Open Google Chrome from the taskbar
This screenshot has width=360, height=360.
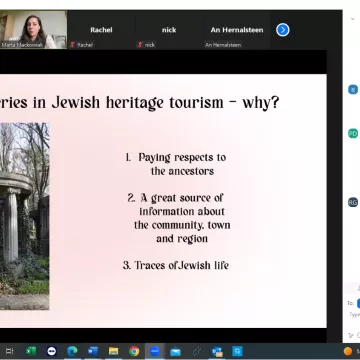pyautogui.click(x=134, y=351)
